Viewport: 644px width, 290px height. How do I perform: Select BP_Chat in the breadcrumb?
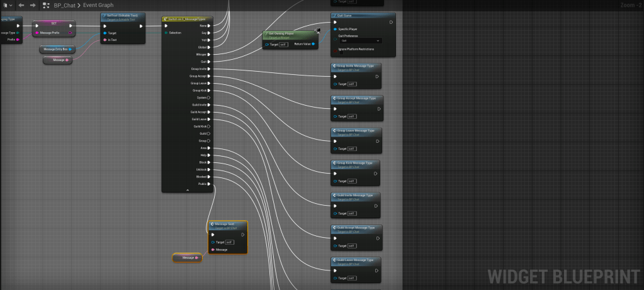click(x=65, y=5)
